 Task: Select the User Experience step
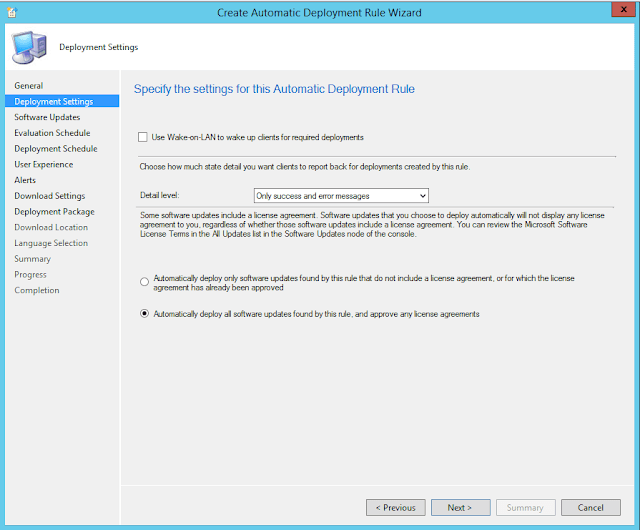coord(43,164)
